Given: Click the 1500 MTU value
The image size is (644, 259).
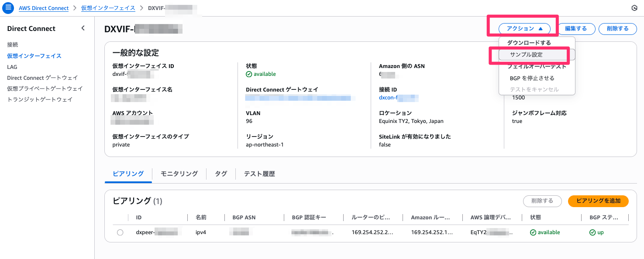Looking at the screenshot, I should coord(518,98).
